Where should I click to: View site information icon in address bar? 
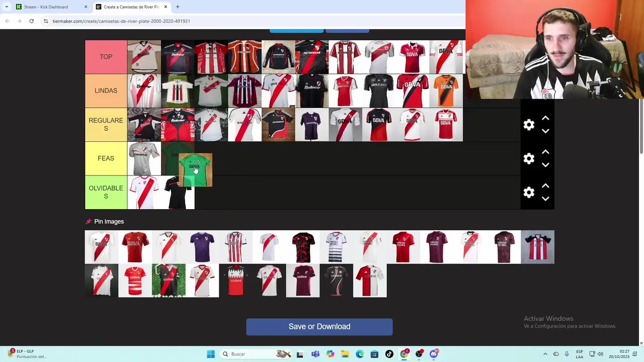click(x=46, y=21)
